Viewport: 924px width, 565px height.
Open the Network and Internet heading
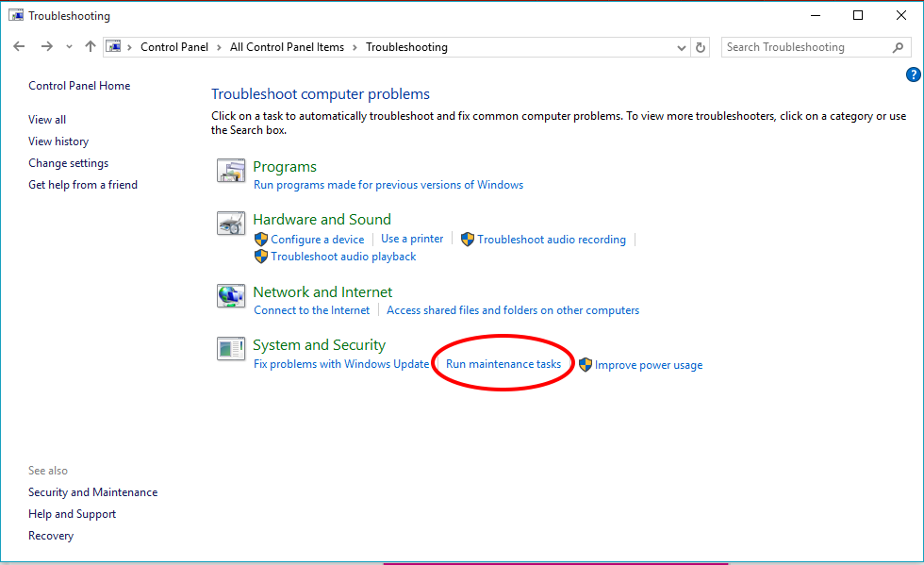click(322, 292)
